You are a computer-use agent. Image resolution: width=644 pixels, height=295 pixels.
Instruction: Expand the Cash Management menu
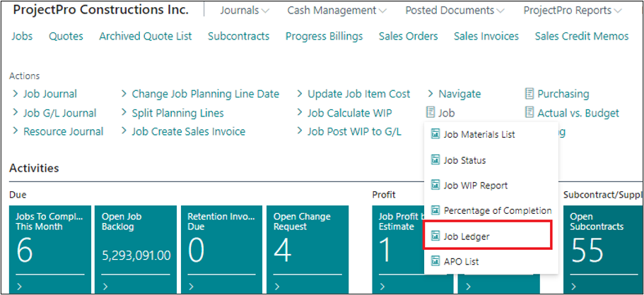[336, 11]
